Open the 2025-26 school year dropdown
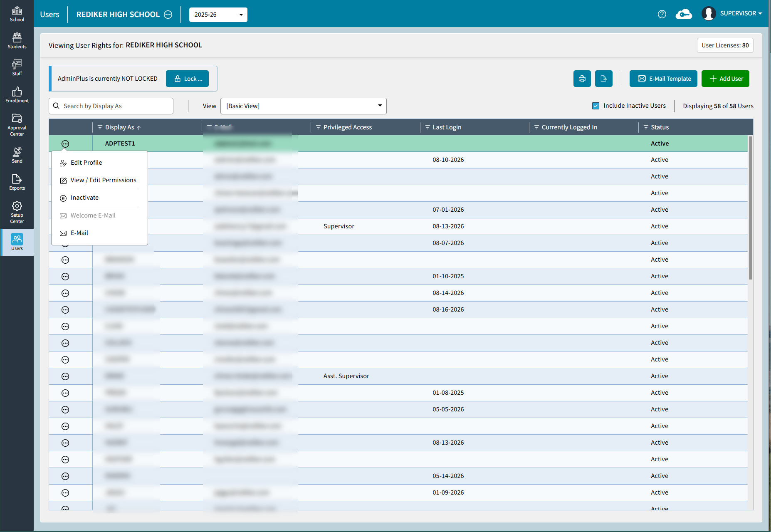Image resolution: width=771 pixels, height=532 pixels. pos(218,15)
